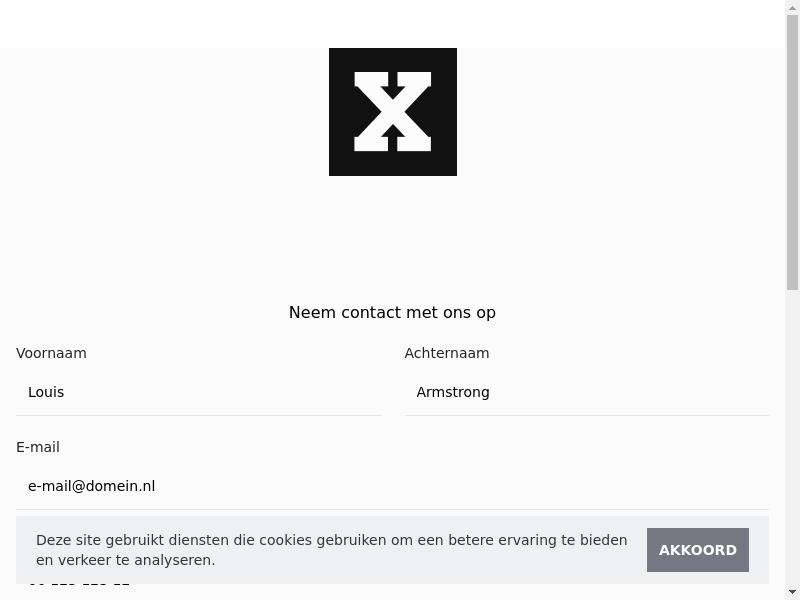This screenshot has width=800, height=600.
Task: Click the 'e-mail@domein.nl' placeholder text
Action: pos(91,487)
